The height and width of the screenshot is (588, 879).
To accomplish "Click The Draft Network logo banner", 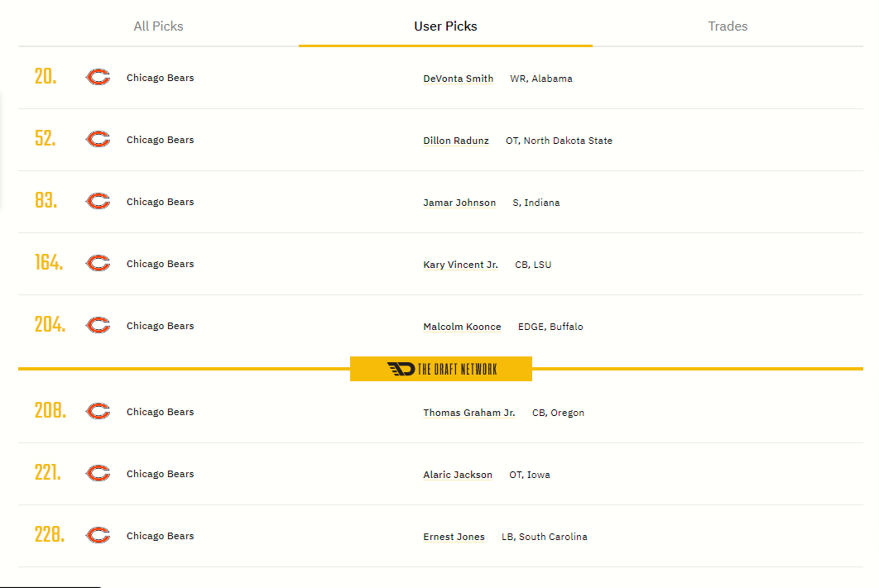I will (x=441, y=369).
